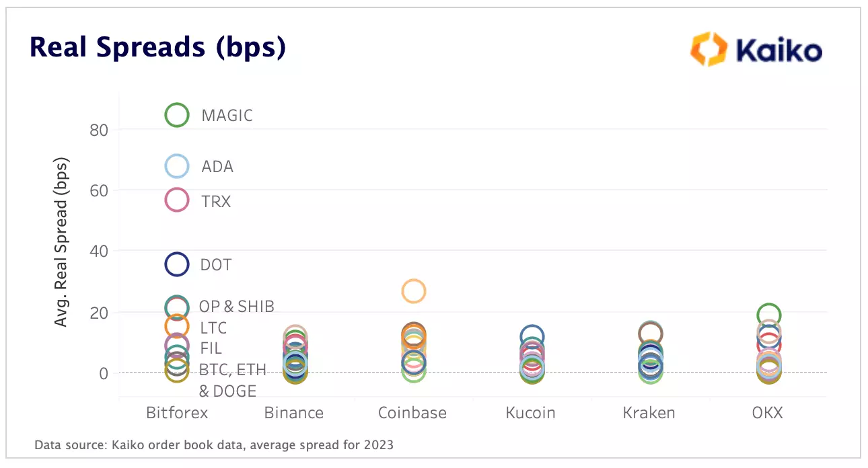868x468 pixels.
Task: Click the green top circle above OKX
Action: pos(768,314)
